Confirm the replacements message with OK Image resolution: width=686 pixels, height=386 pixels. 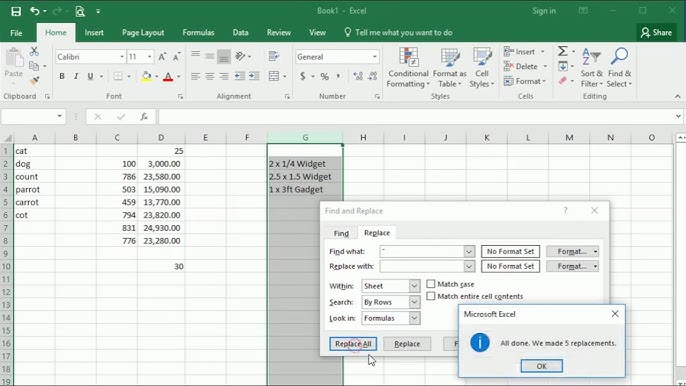[x=542, y=366]
